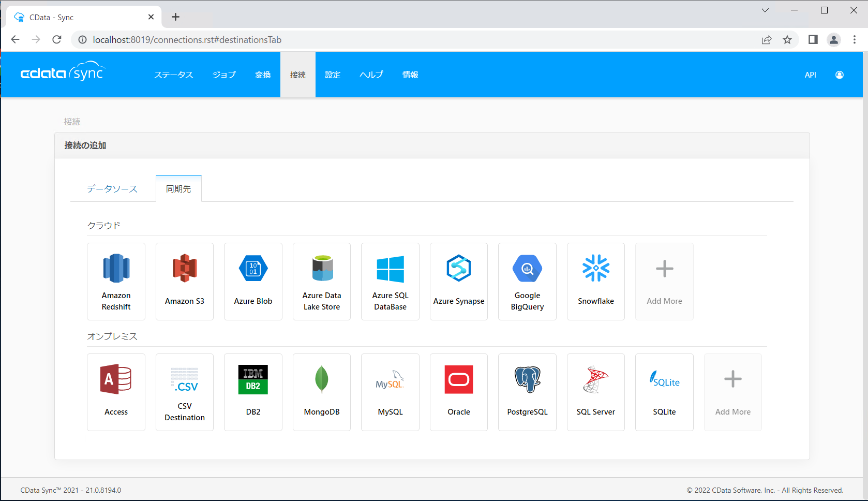868x501 pixels.
Task: Open the Azure SQL DataBase connector
Action: pyautogui.click(x=390, y=282)
